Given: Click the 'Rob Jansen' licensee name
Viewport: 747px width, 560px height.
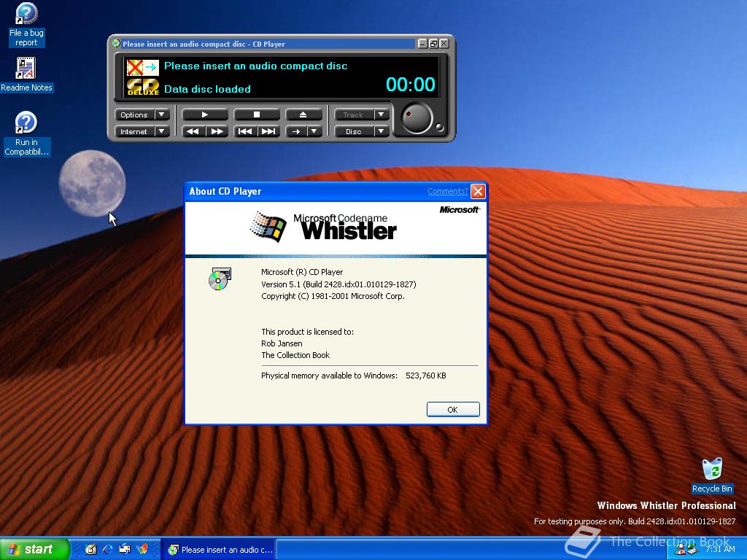Looking at the screenshot, I should click(282, 343).
